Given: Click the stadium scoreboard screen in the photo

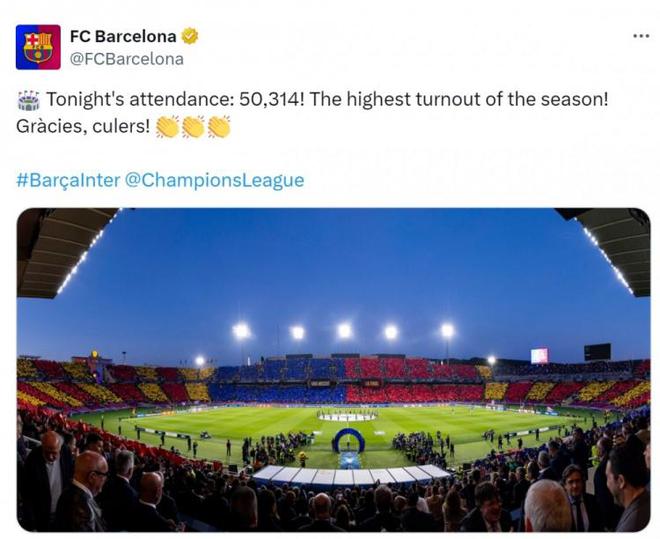Looking at the screenshot, I should (539, 355).
